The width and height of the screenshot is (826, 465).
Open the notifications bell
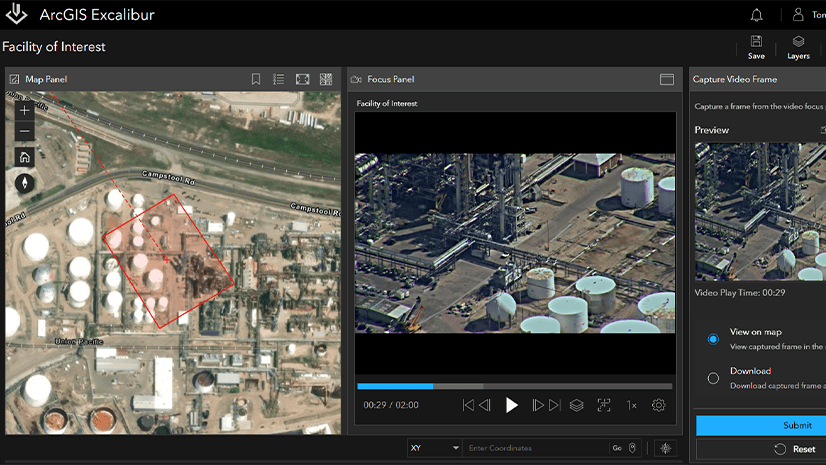coord(756,15)
